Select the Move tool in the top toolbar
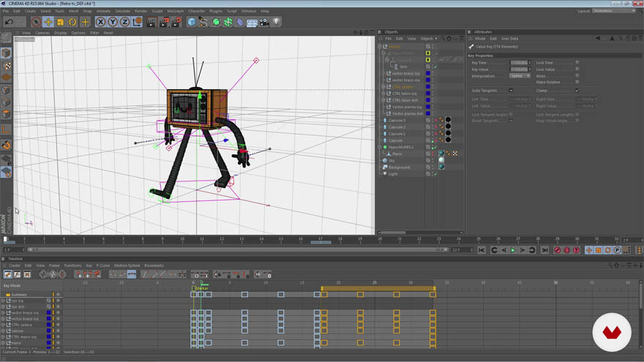The height and width of the screenshot is (362, 644). tap(48, 22)
